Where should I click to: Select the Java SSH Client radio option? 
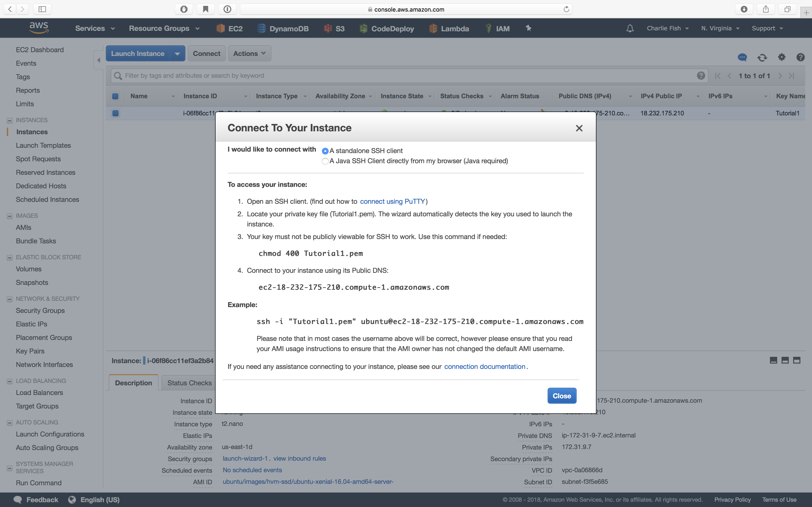[x=325, y=161]
